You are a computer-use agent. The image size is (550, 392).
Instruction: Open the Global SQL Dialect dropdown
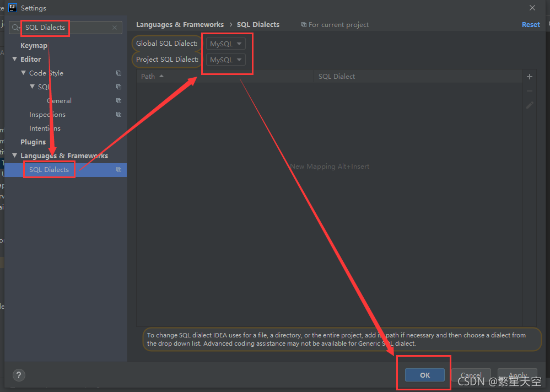pos(226,44)
